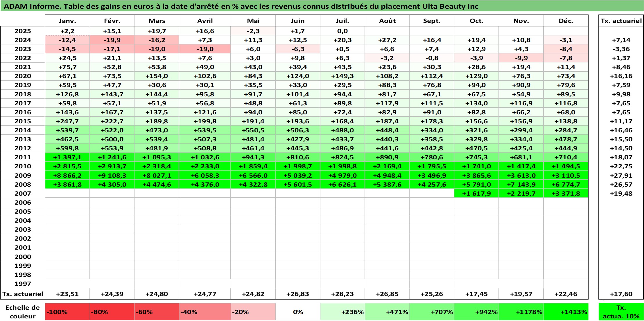Select the cell showing +6 626,1 in July 2008
This screenshot has width=644, height=321.
pos(342,184)
